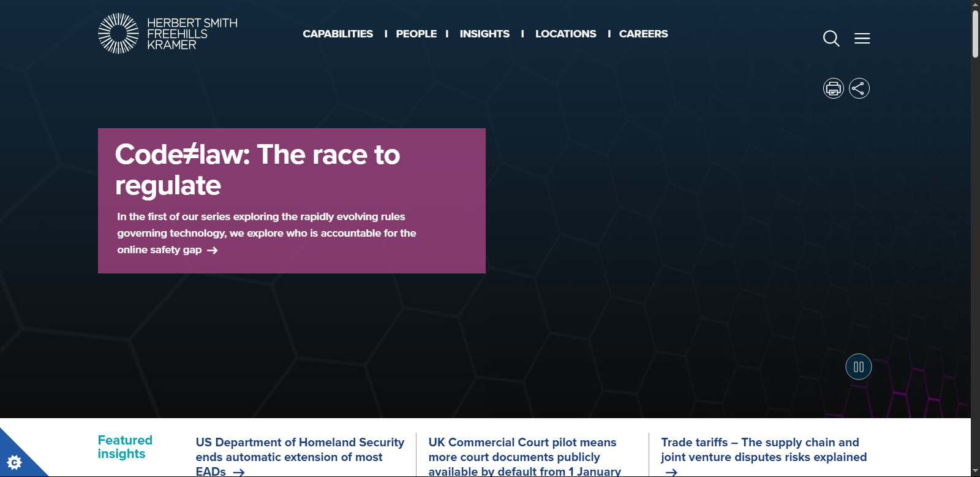
Task: Open the Capabilities menu
Action: [337, 34]
